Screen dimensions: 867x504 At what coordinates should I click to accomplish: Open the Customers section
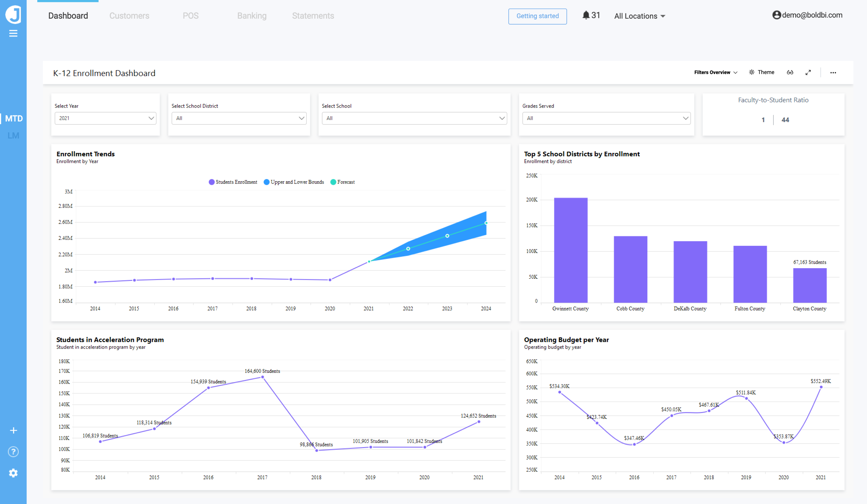pos(129,16)
